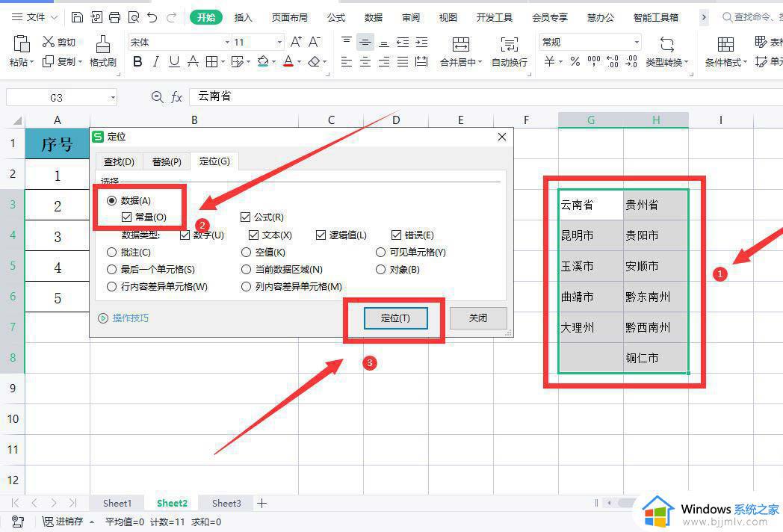Image resolution: width=783 pixels, height=532 pixels.
Task: Open the 操作技巧 tips link
Action: (x=130, y=318)
